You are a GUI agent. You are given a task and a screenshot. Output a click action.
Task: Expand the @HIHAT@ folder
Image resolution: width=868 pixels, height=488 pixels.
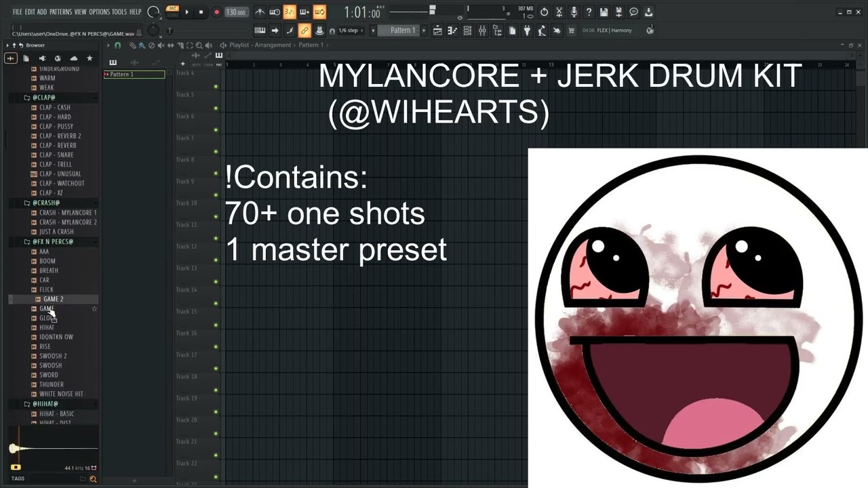[45, 404]
